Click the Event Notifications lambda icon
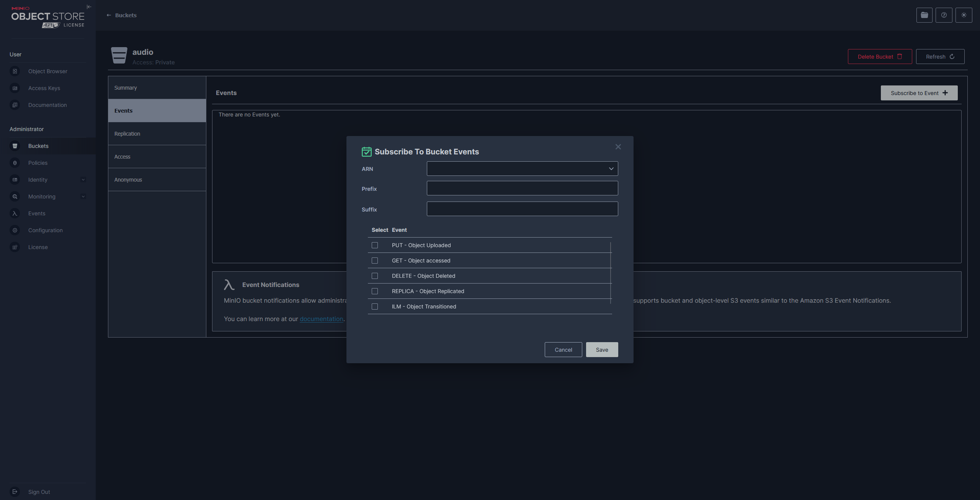 (229, 285)
